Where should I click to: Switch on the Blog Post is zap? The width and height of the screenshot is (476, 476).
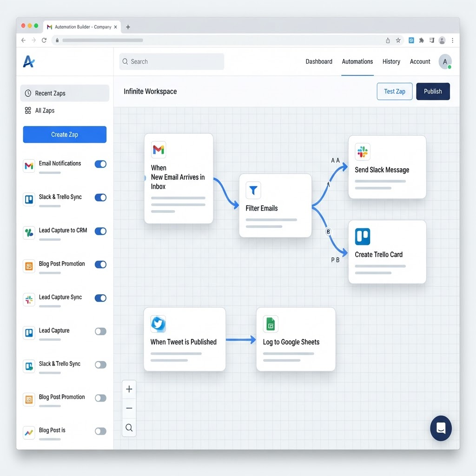tap(100, 431)
